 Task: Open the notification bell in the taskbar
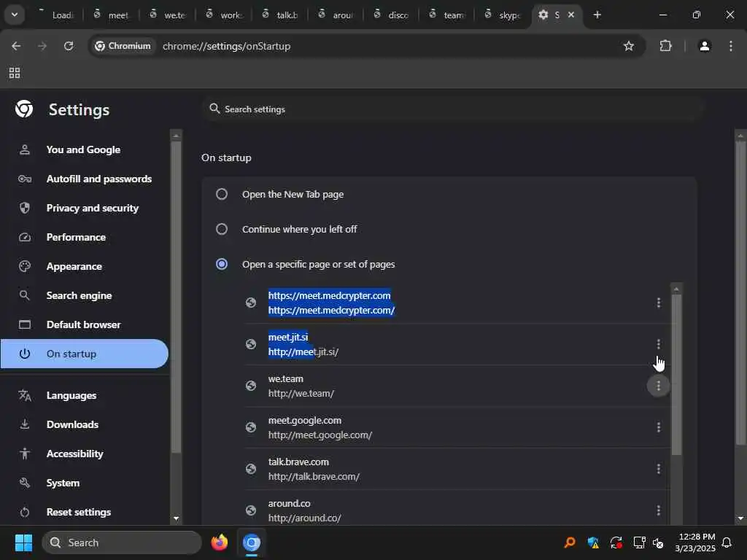pyautogui.click(x=727, y=542)
